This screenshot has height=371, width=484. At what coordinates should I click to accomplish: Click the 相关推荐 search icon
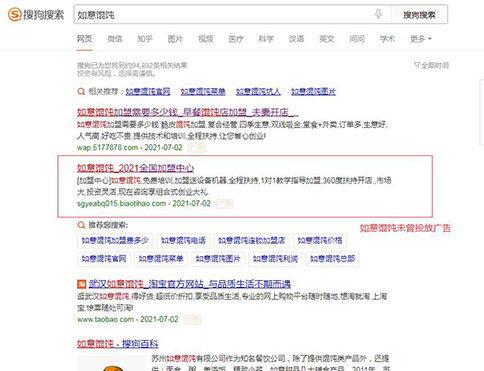point(81,91)
